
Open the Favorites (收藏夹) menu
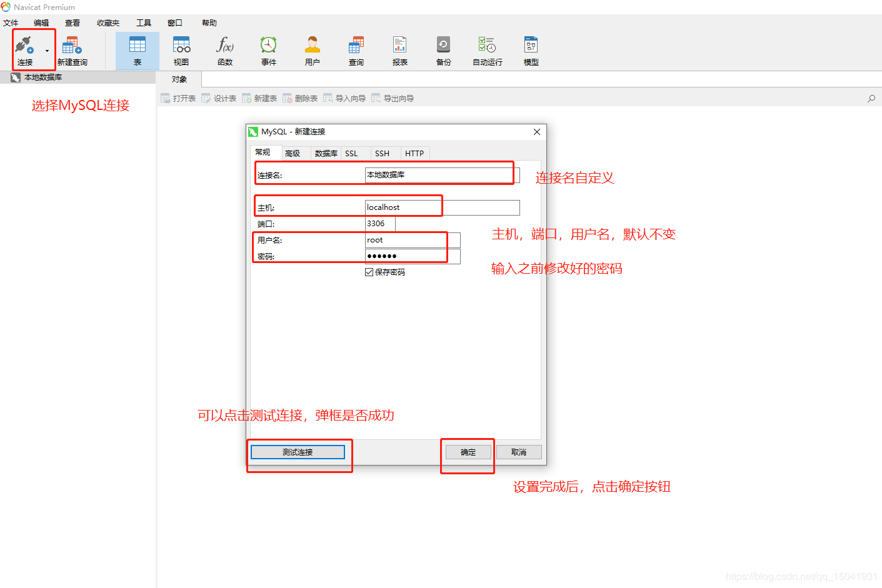[108, 23]
